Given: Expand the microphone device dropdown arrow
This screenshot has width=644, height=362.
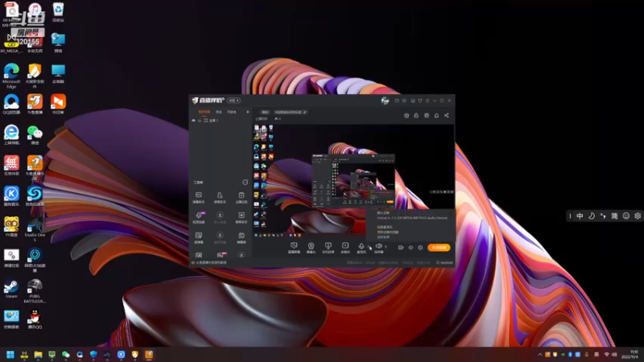Looking at the screenshot, I should coord(369,247).
